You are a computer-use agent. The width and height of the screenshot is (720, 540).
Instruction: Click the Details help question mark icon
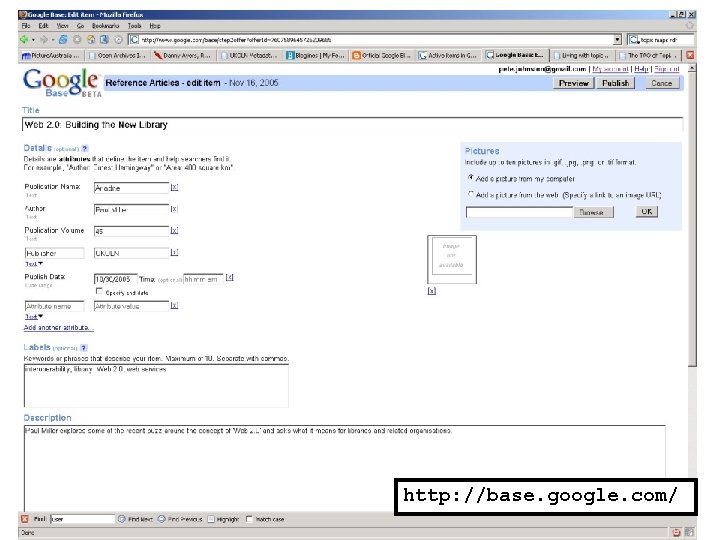pyautogui.click(x=84, y=148)
